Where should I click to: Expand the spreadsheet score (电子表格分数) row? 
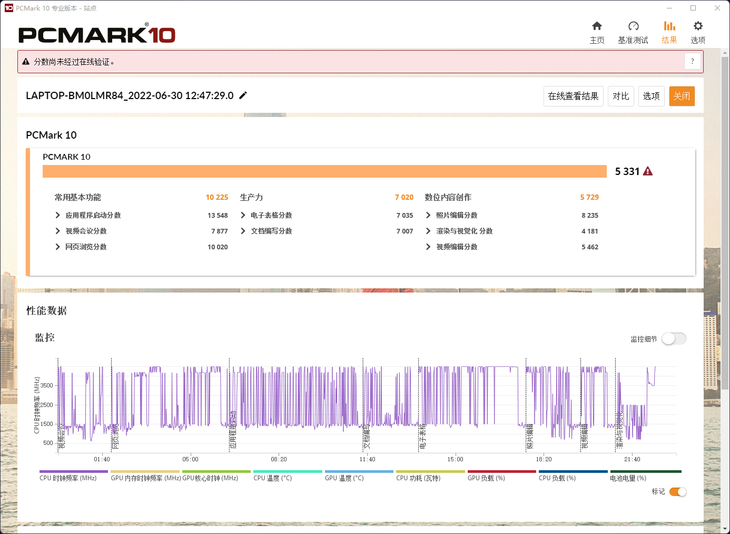(244, 215)
